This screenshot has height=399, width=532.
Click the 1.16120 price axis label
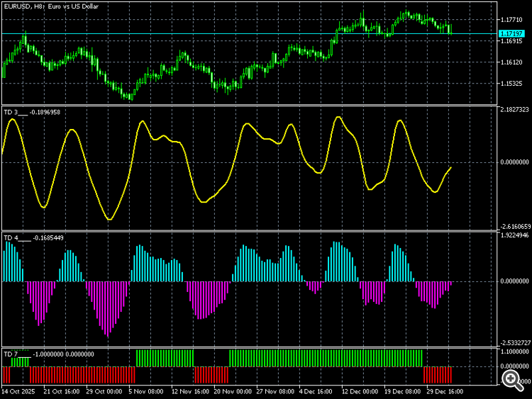[511, 62]
